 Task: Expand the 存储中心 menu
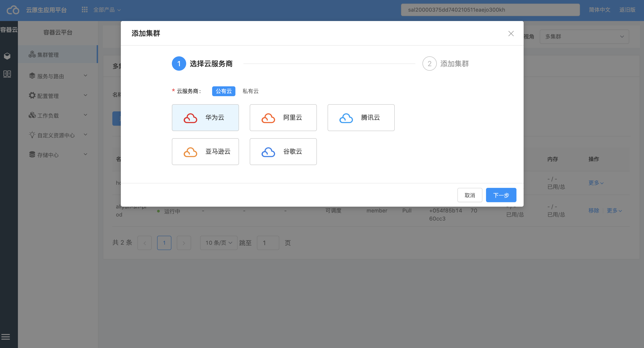[85, 155]
